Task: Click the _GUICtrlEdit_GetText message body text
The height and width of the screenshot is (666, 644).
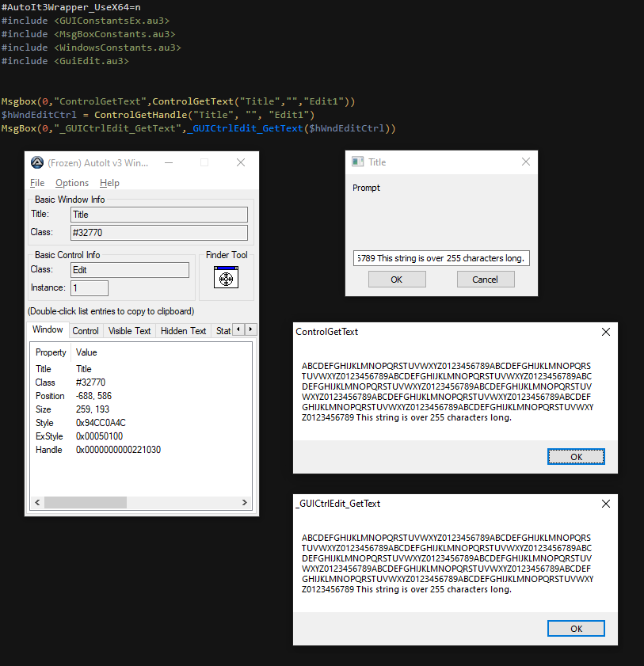Action: [448, 564]
